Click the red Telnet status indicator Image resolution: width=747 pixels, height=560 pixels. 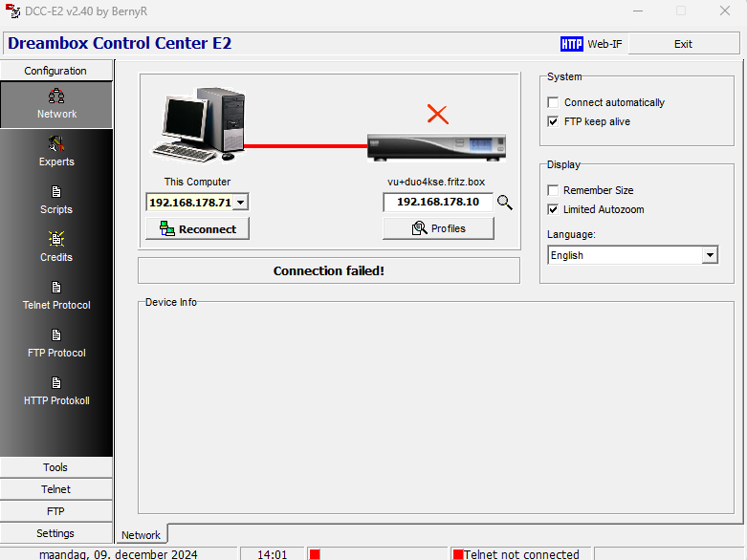(458, 554)
